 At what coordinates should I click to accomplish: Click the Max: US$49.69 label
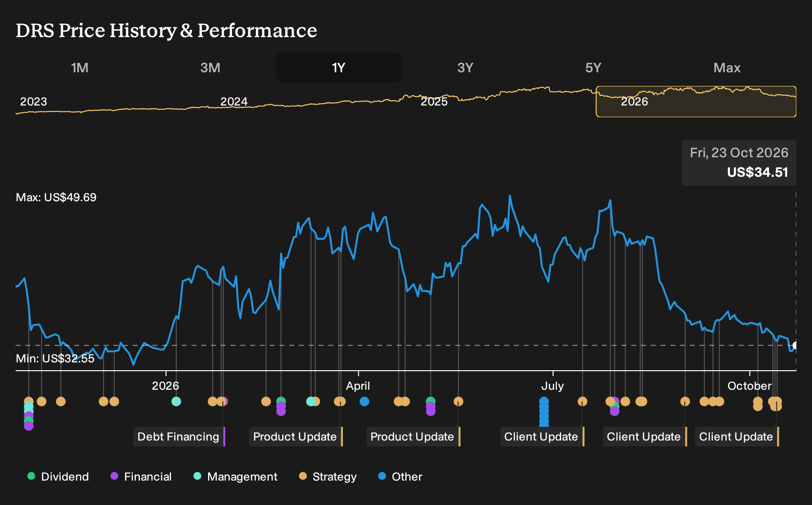pyautogui.click(x=56, y=197)
